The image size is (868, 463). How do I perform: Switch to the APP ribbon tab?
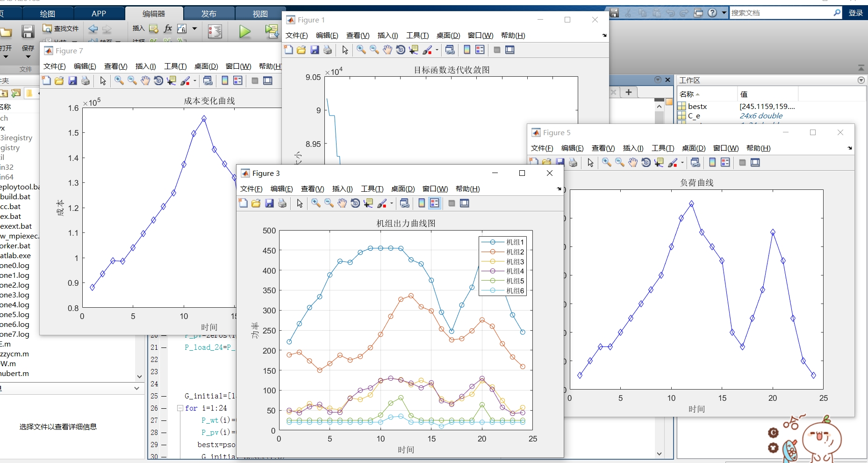coord(99,14)
